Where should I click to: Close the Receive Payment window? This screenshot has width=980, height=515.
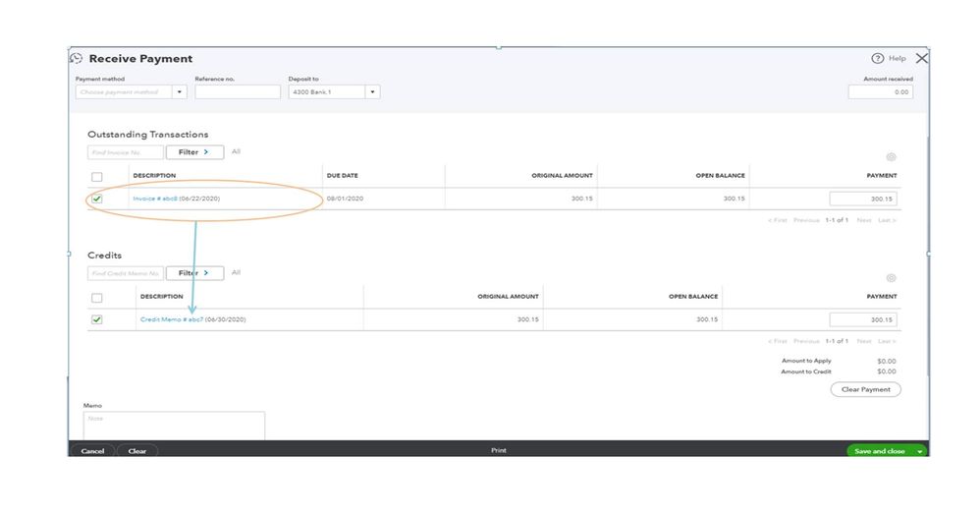[922, 58]
